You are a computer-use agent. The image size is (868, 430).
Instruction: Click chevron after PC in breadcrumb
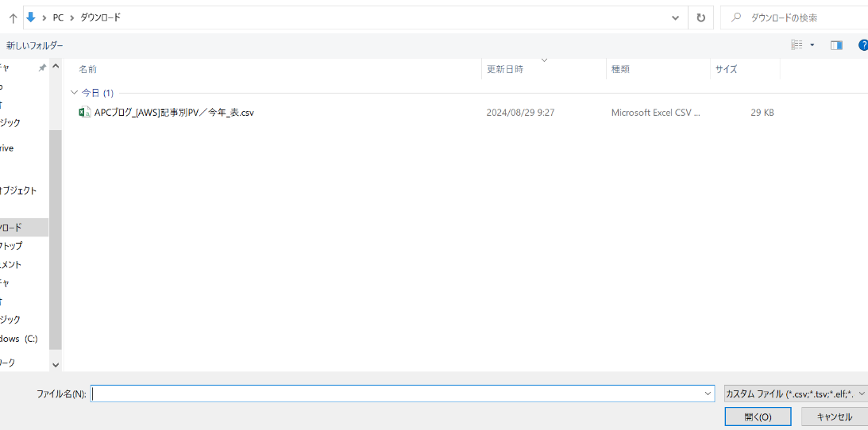click(71, 17)
